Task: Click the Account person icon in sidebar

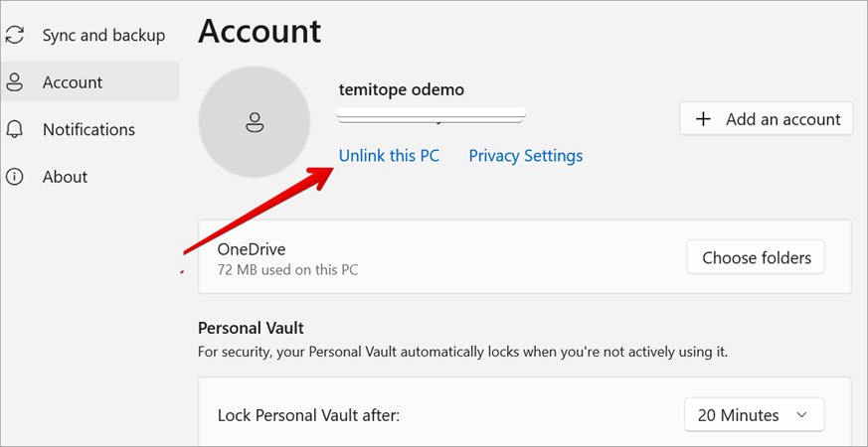Action: [15, 82]
